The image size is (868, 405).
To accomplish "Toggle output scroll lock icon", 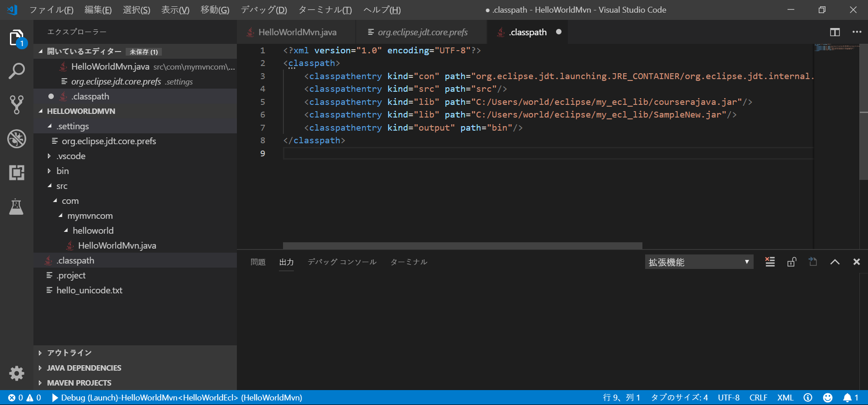I will [x=792, y=262].
